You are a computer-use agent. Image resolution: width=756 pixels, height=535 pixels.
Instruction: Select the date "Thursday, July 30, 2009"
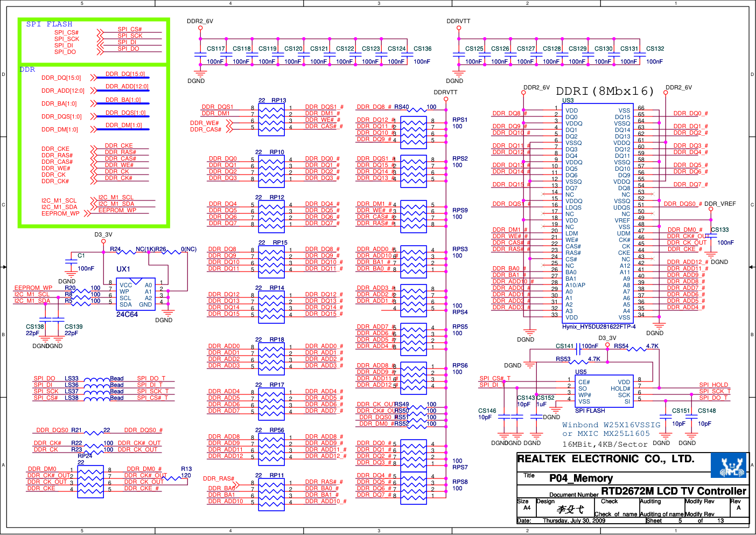(x=574, y=521)
